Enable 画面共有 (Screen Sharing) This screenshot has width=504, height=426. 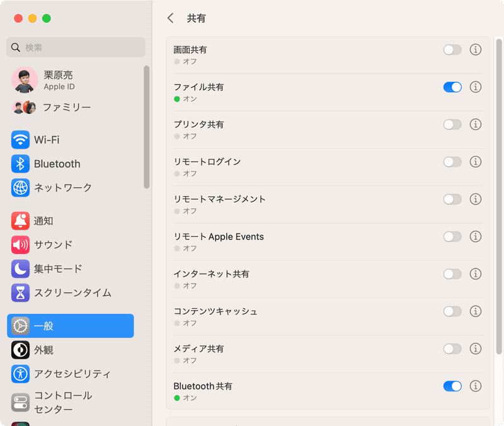click(452, 50)
